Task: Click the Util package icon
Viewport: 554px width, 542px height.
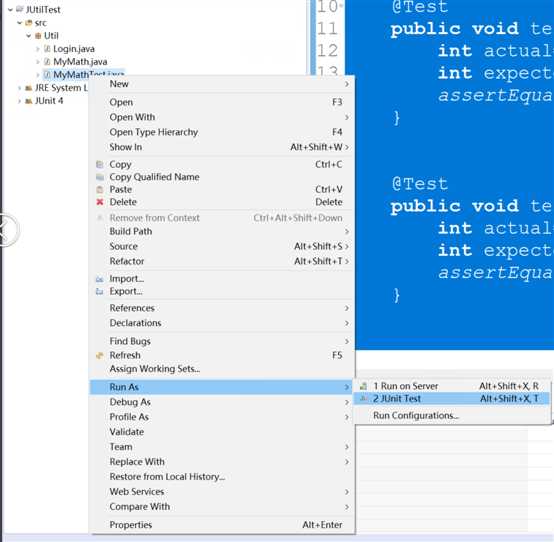Action: pos(38,36)
